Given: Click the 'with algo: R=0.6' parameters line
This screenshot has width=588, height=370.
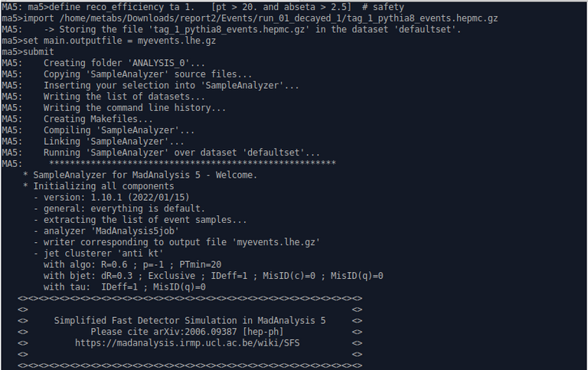Looking at the screenshot, I should click(132, 264).
